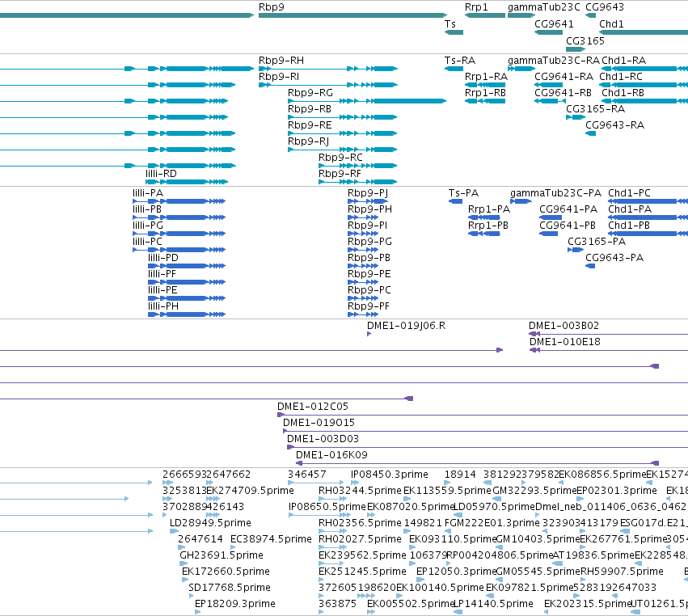688x616 pixels.
Task: Click protein label Rbp9-PJ
Action: (368, 193)
